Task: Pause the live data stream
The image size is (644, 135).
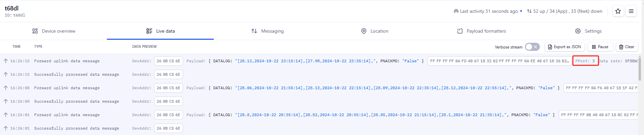Action: [600, 47]
